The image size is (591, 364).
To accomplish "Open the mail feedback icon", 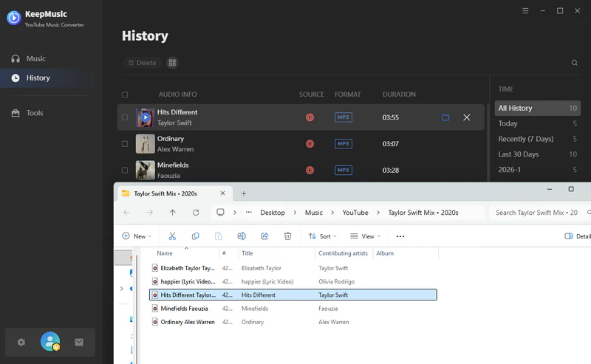I will coord(79,342).
